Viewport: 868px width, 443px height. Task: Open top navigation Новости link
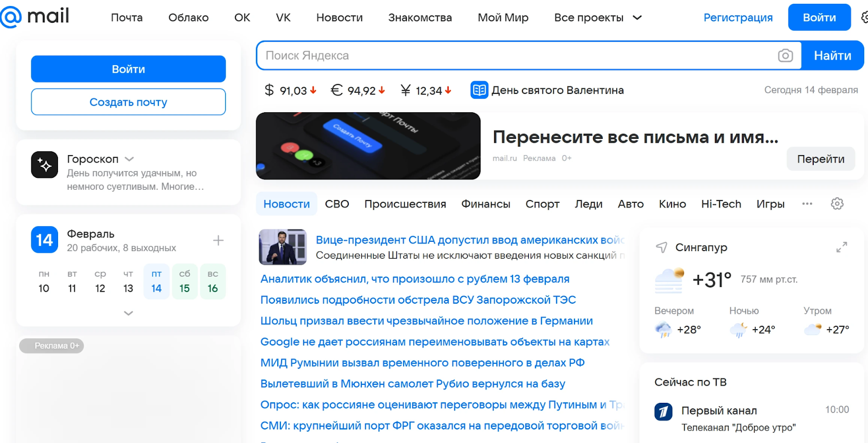[x=340, y=17]
